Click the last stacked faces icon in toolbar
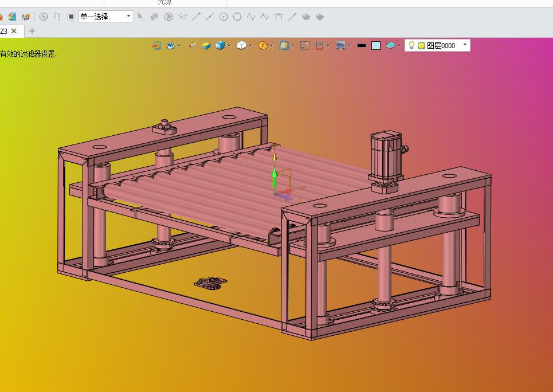Viewport: 553px width, 392px height. click(320, 17)
